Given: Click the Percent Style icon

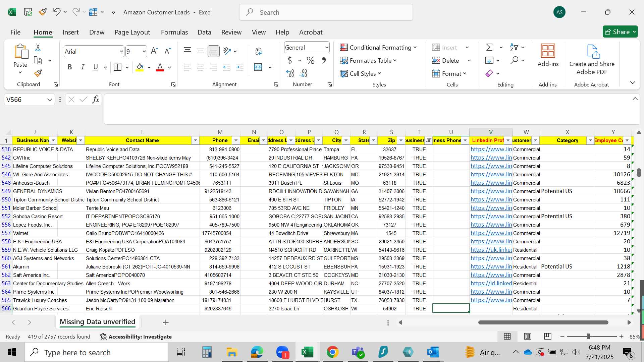Looking at the screenshot, I should pos(311,60).
